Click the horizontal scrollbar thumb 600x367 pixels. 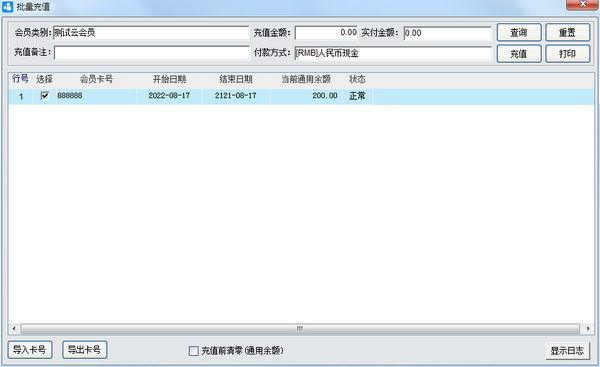pos(300,329)
